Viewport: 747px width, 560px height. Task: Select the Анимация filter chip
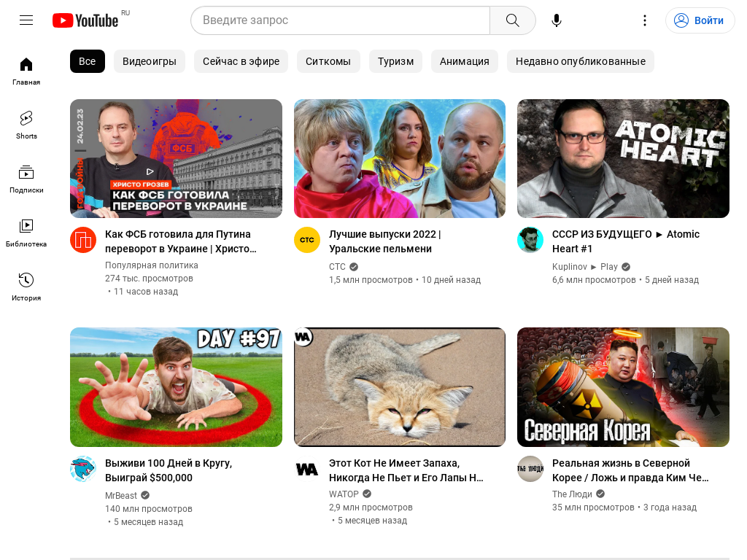coord(465,61)
